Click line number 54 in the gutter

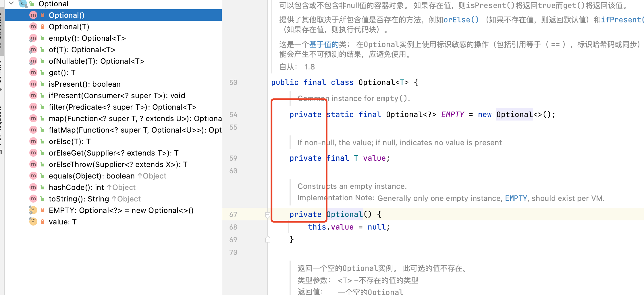point(233,115)
